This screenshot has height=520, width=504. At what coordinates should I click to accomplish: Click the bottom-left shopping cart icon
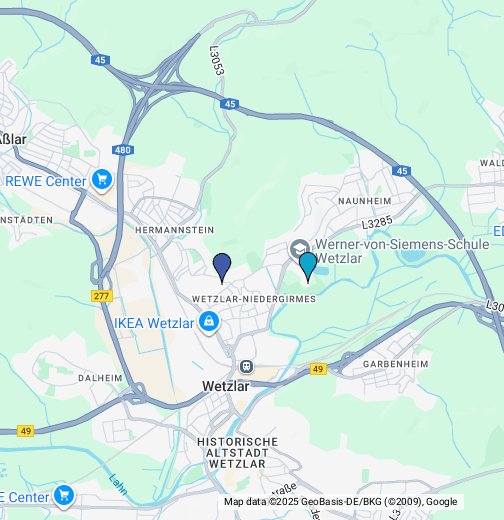(64, 496)
